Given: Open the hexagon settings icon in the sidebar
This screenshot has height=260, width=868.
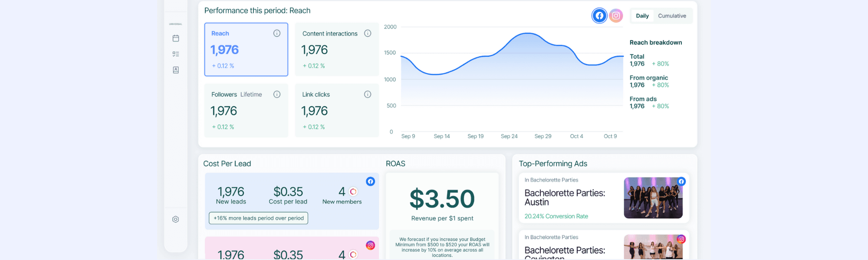Looking at the screenshot, I should coord(176,219).
